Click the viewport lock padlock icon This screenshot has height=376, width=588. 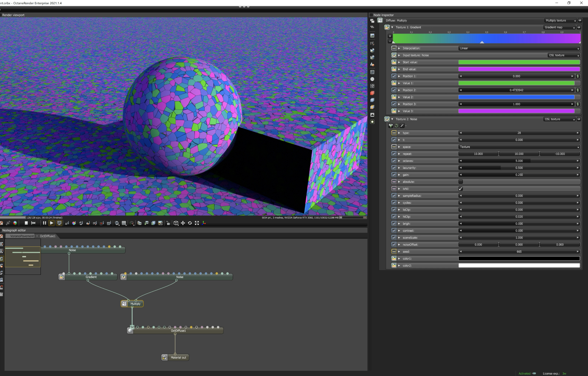click(x=168, y=223)
